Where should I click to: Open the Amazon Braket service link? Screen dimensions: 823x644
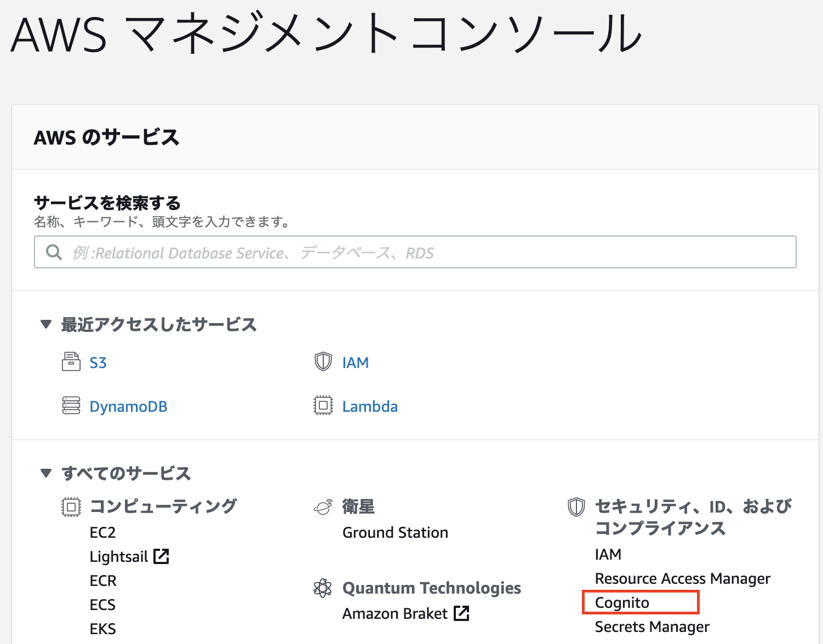pyautogui.click(x=395, y=613)
